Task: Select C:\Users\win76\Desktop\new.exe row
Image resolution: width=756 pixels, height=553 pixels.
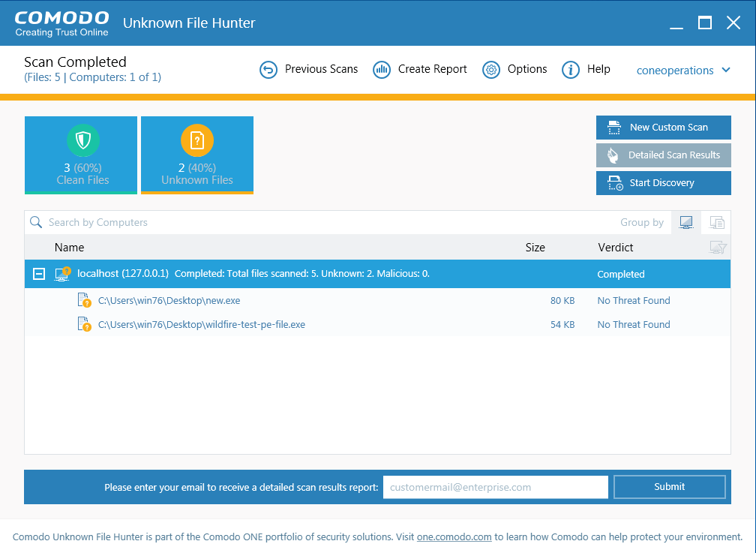Action: [377, 300]
